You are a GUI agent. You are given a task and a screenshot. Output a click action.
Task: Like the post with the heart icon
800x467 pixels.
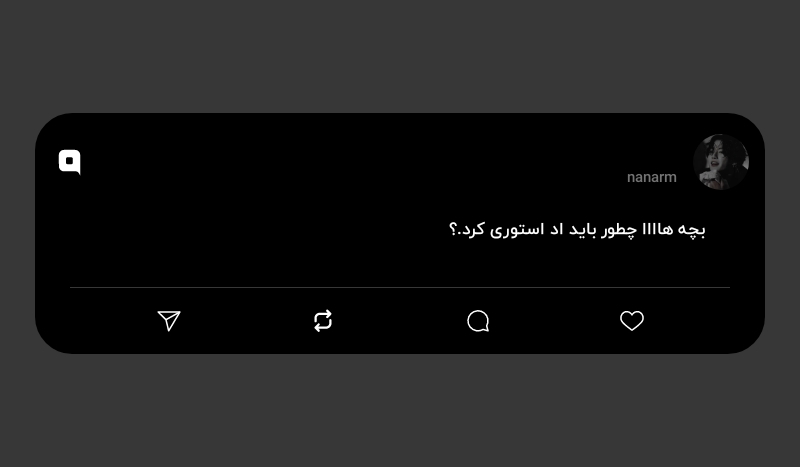click(632, 321)
